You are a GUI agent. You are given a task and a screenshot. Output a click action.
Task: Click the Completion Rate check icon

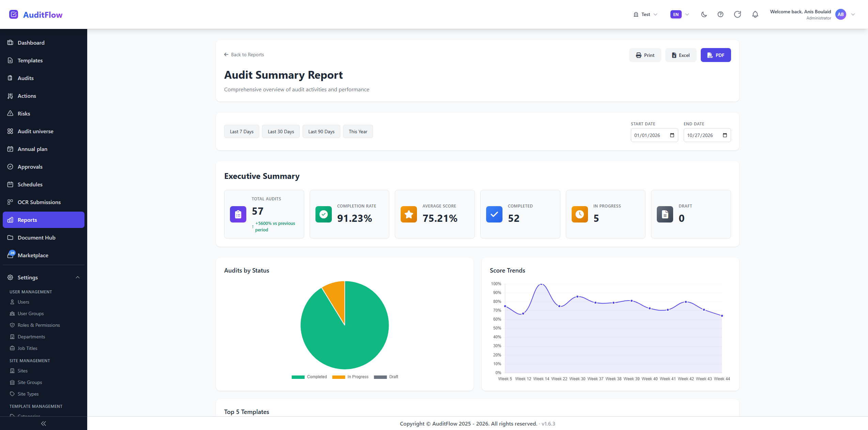point(324,214)
